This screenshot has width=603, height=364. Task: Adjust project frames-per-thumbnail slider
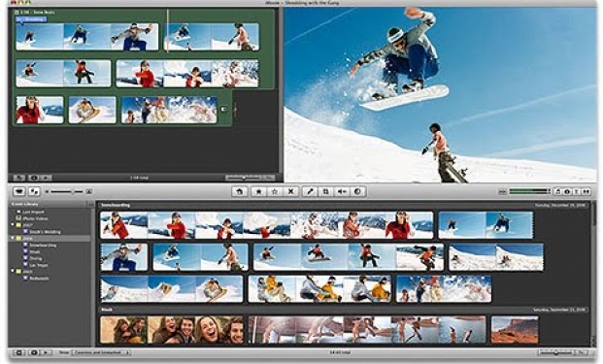(244, 178)
